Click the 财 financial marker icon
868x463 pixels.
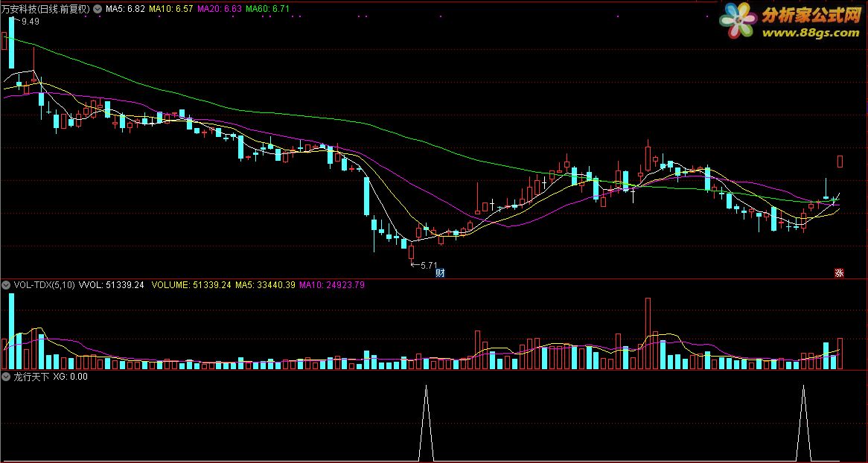click(x=440, y=272)
